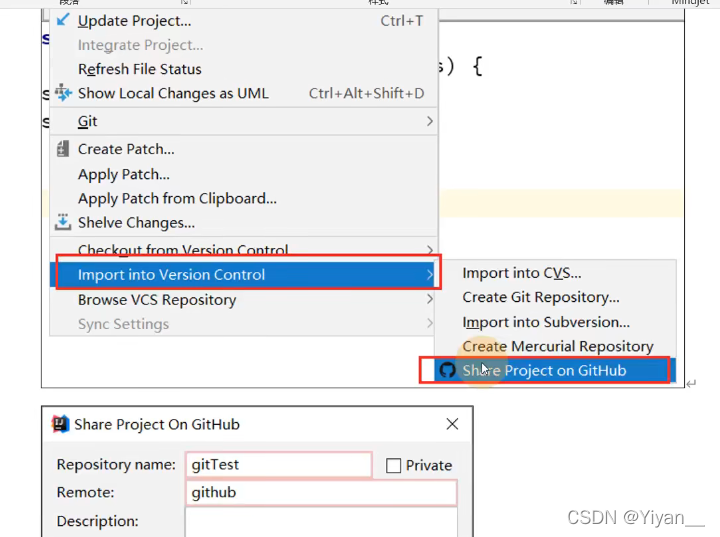The width and height of the screenshot is (720, 537).
Task: Click the GitHub octocat icon
Action: pos(447,370)
